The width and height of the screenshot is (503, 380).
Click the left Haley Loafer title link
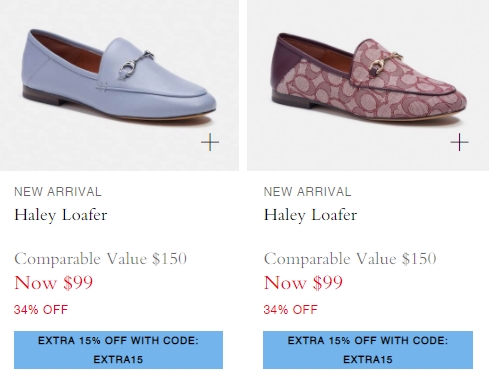[x=61, y=215]
